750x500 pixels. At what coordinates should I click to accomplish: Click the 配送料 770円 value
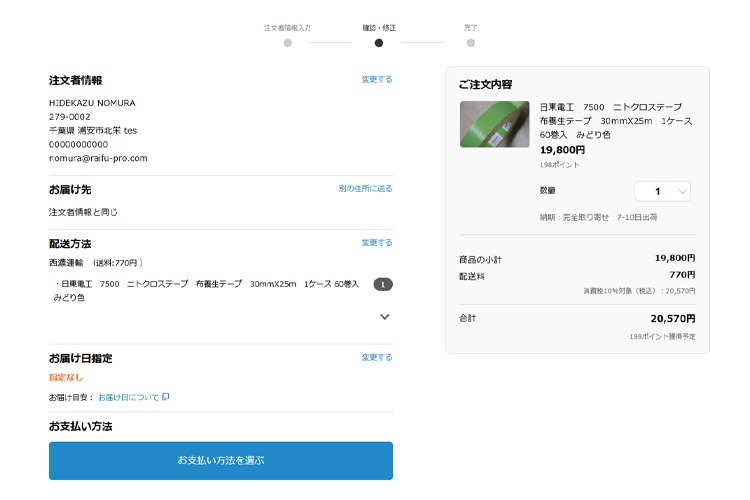pos(683,275)
